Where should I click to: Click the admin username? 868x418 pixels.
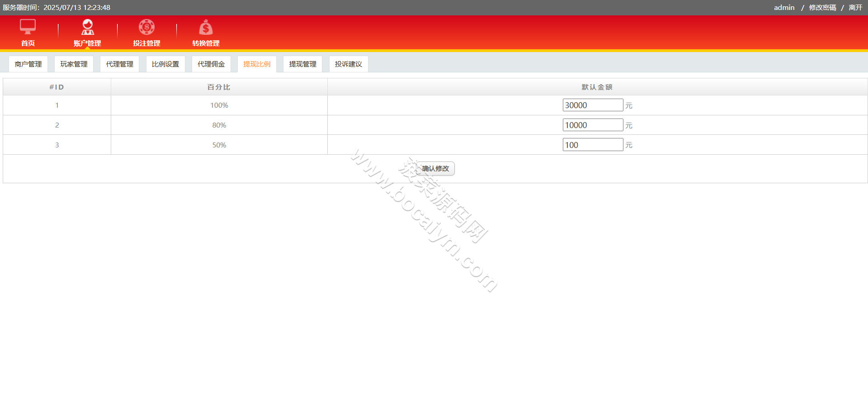coord(784,7)
